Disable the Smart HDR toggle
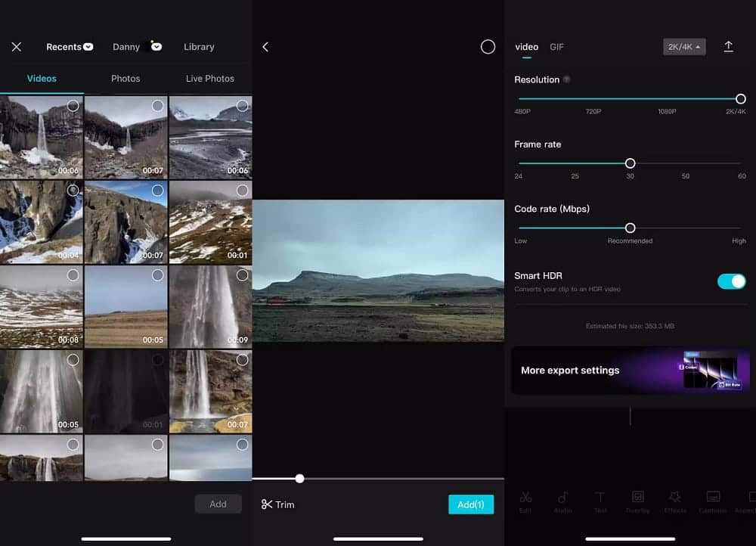756x546 pixels. [730, 281]
